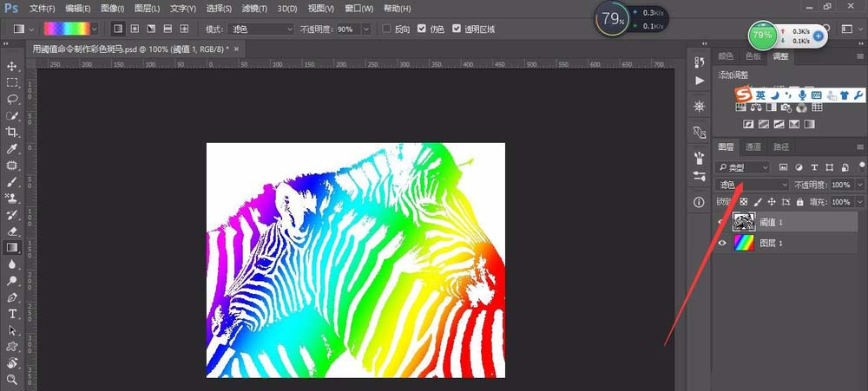The width and height of the screenshot is (868, 391).
Task: Open the layer blend mode dropdown
Action: pos(752,185)
